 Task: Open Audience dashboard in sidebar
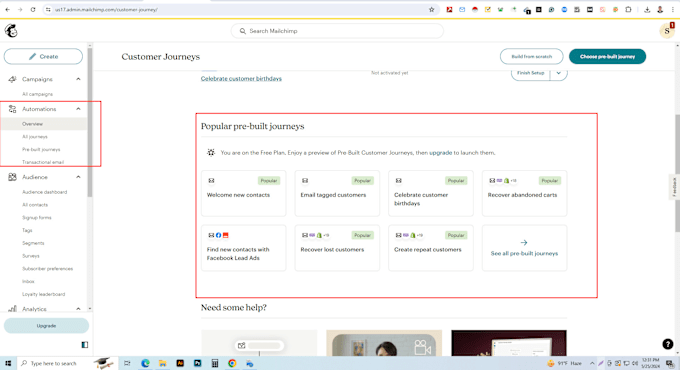(44, 192)
